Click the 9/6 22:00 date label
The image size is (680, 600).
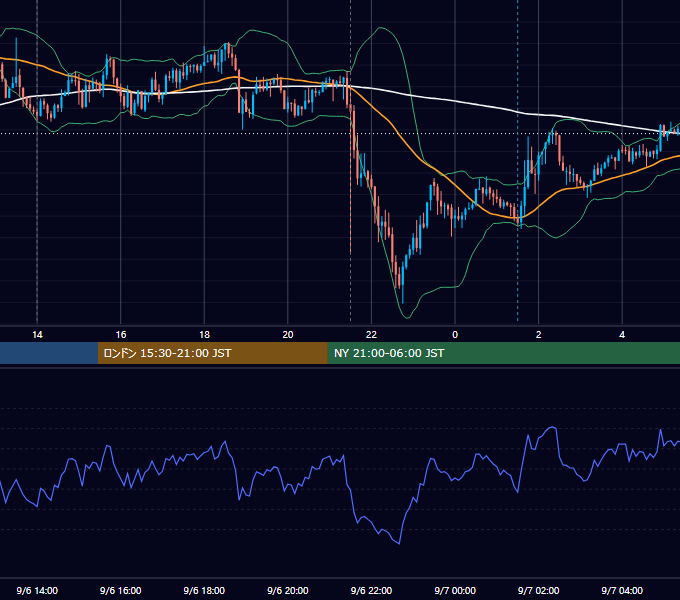[371, 590]
